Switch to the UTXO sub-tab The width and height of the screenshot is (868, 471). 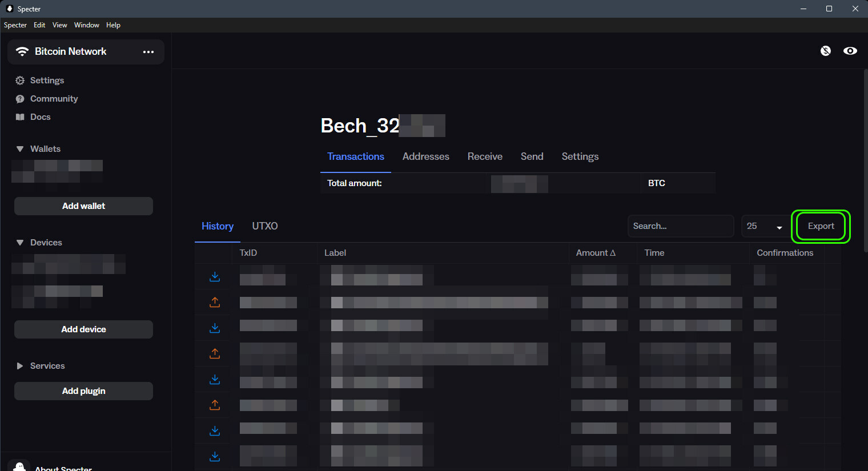point(265,226)
